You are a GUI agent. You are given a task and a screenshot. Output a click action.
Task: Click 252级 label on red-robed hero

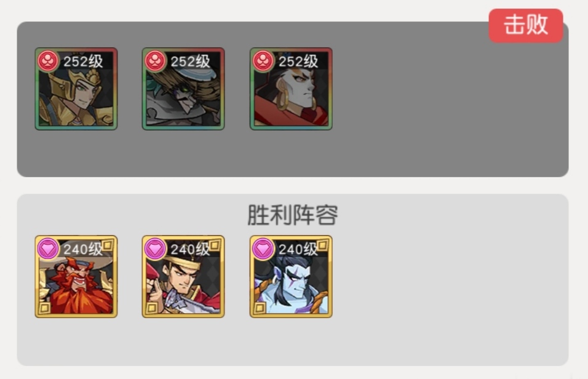(x=298, y=61)
